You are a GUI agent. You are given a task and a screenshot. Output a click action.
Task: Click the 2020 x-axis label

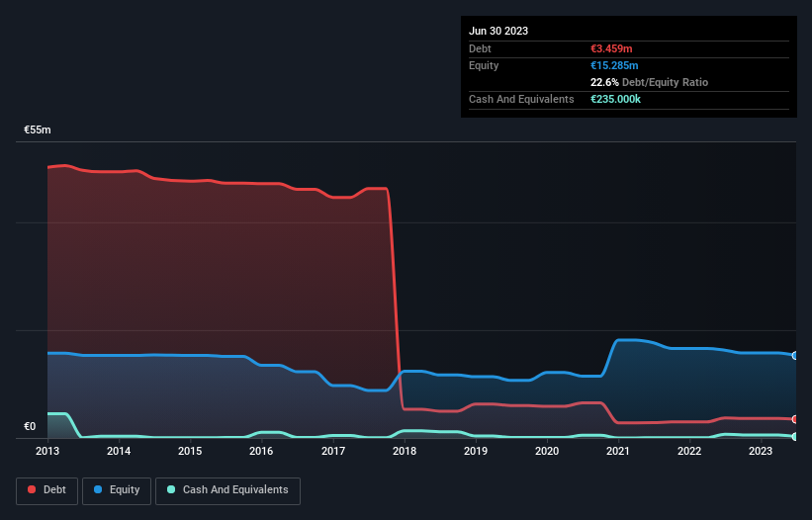[547, 451]
